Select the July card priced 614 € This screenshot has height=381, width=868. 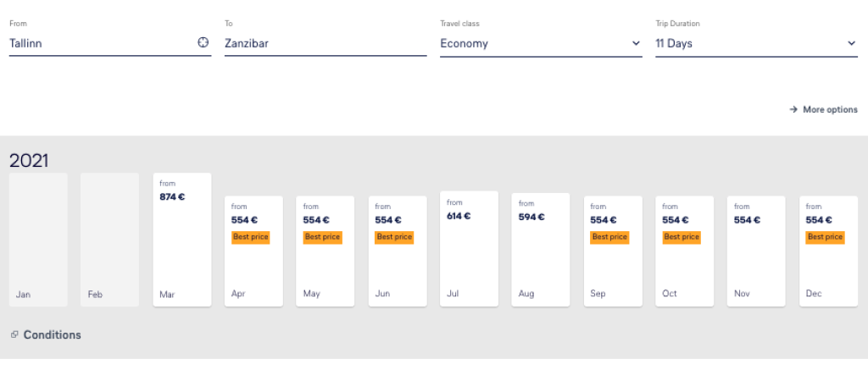[x=469, y=248]
